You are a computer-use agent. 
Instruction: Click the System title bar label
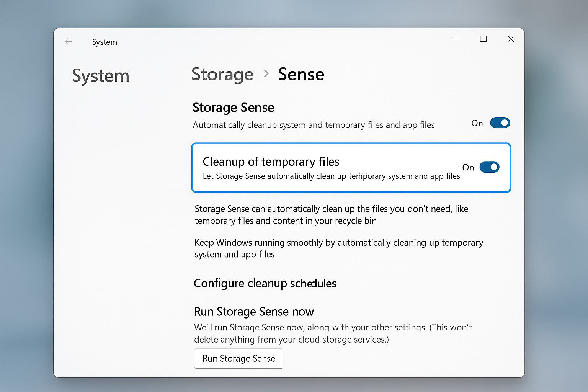pos(105,42)
